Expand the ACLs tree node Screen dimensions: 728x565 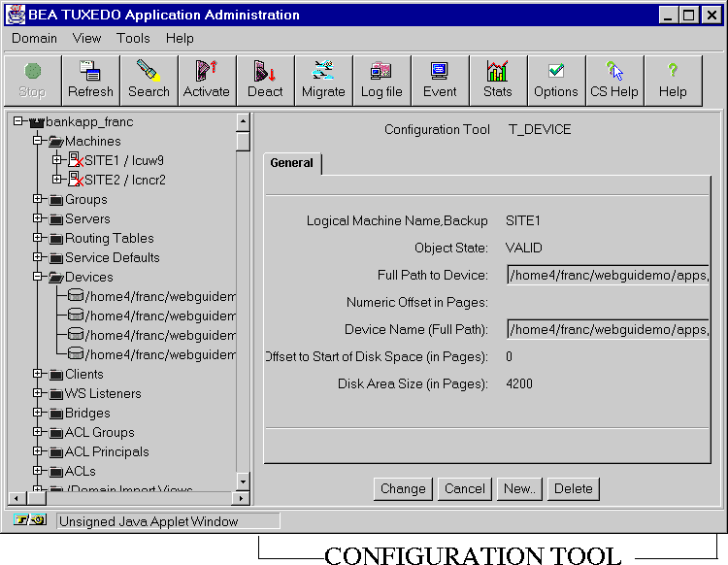pos(37,471)
